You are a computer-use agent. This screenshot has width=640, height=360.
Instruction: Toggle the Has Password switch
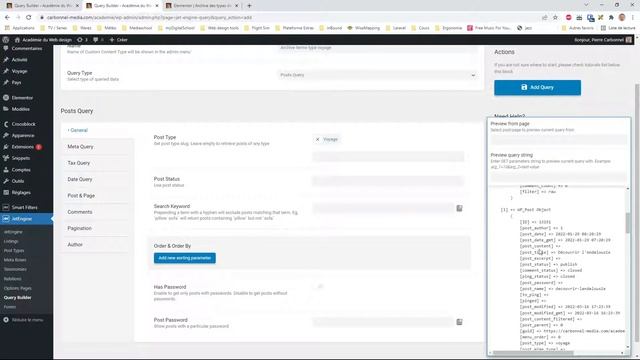[x=319, y=287]
